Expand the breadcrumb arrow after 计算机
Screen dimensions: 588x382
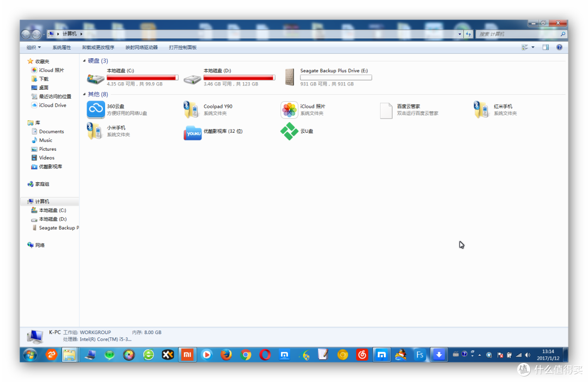tap(81, 34)
